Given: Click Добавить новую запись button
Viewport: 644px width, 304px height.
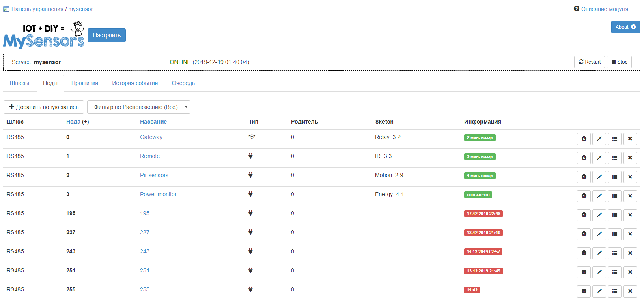Looking at the screenshot, I should pyautogui.click(x=44, y=107).
